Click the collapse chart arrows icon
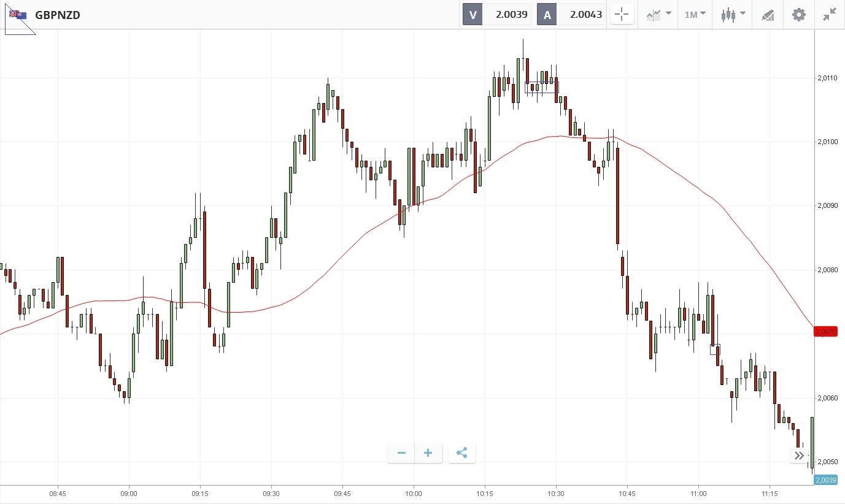 pyautogui.click(x=830, y=15)
